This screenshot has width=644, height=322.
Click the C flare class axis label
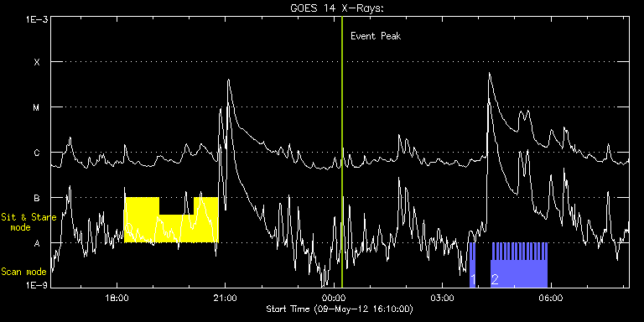point(37,153)
